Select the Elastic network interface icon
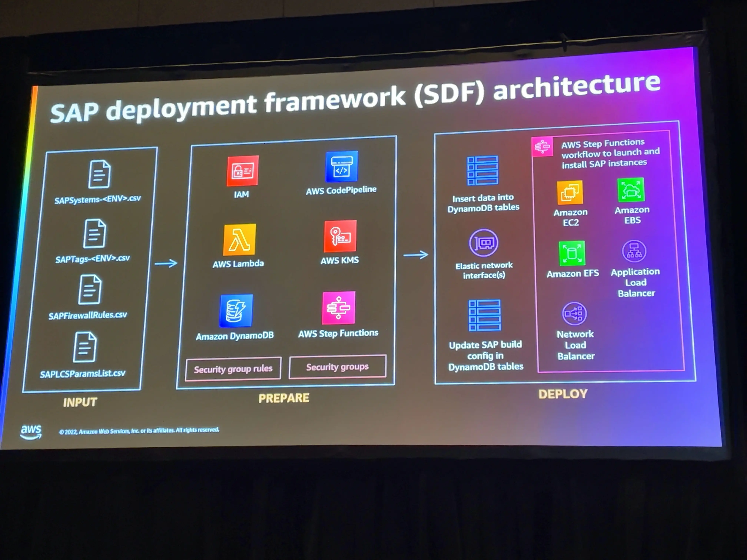Screen dimensions: 747x560 click(484, 243)
